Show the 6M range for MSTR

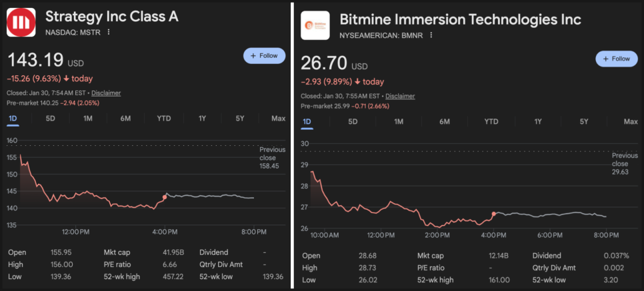125,119
